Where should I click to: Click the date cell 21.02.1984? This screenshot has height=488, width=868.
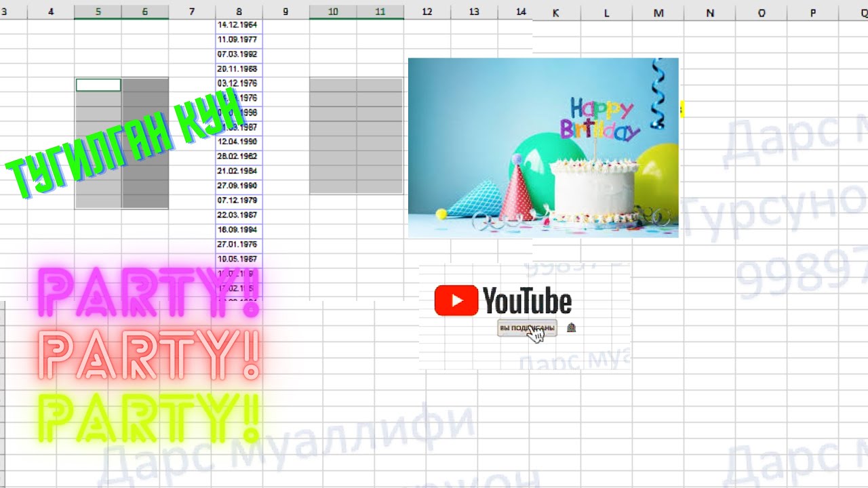(239, 171)
